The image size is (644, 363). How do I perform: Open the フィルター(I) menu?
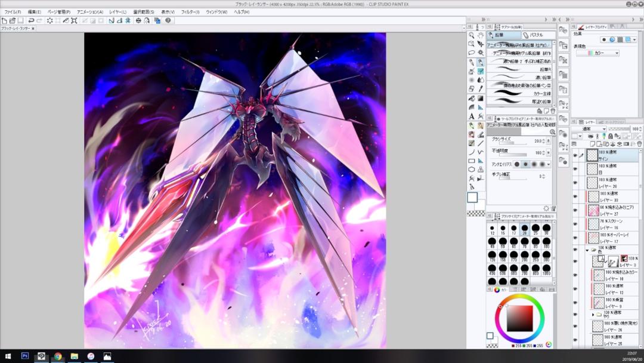[190, 12]
